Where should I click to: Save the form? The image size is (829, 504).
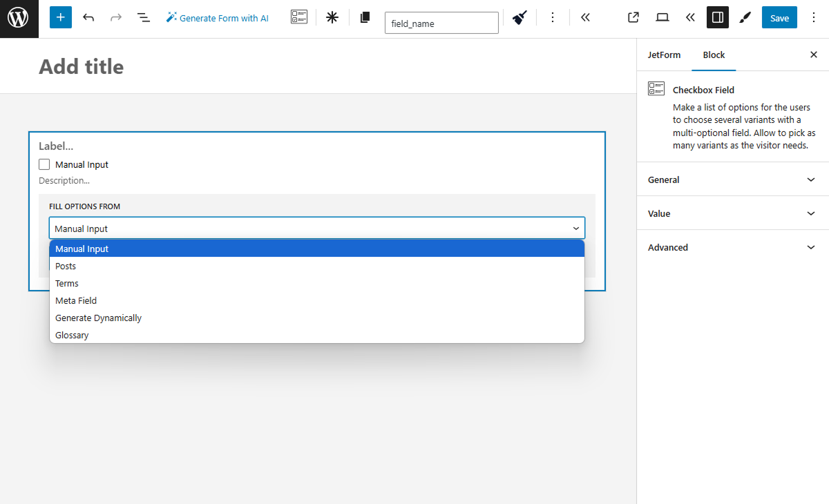click(x=779, y=18)
